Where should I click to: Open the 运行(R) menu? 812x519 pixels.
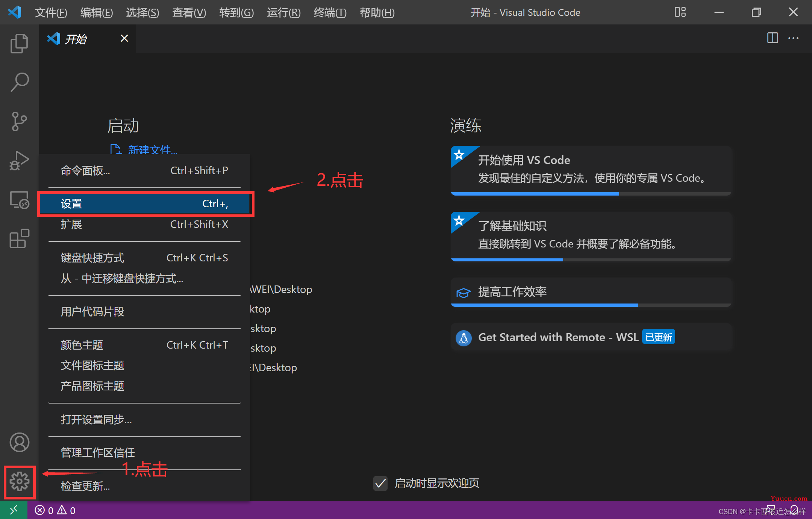coord(284,12)
